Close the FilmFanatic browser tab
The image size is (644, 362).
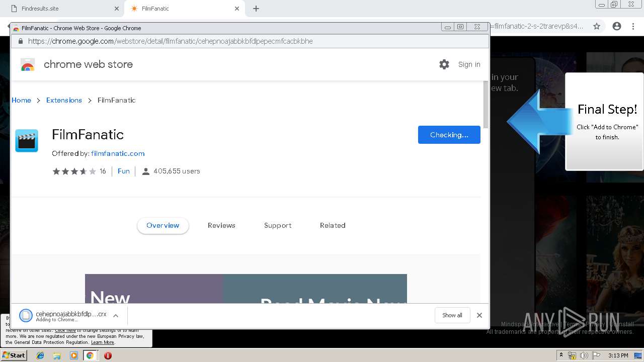pyautogui.click(x=237, y=9)
